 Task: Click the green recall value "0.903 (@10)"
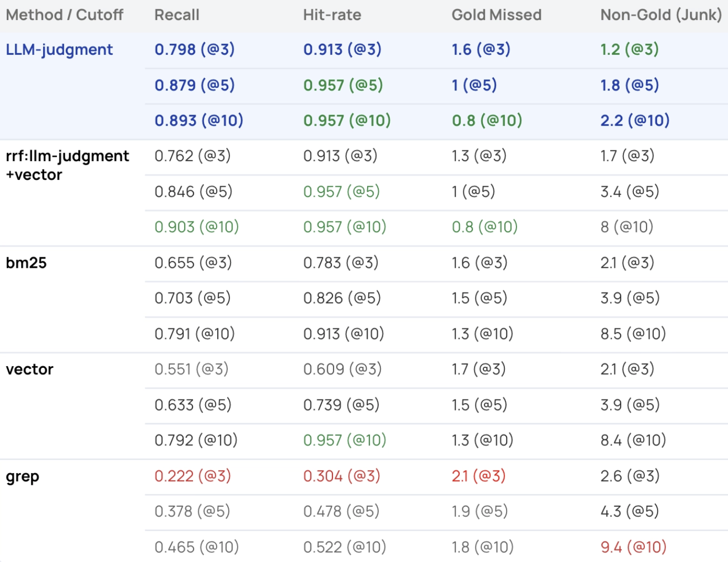point(197,227)
